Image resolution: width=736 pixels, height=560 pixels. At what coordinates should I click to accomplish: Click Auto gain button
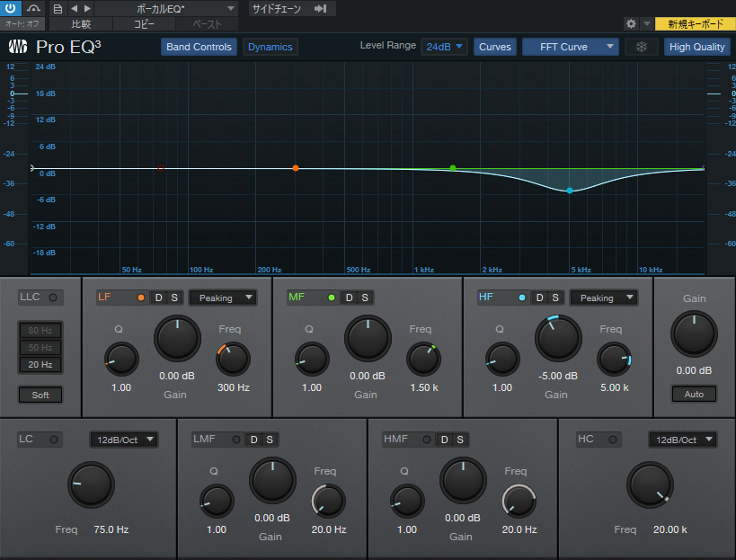[694, 394]
